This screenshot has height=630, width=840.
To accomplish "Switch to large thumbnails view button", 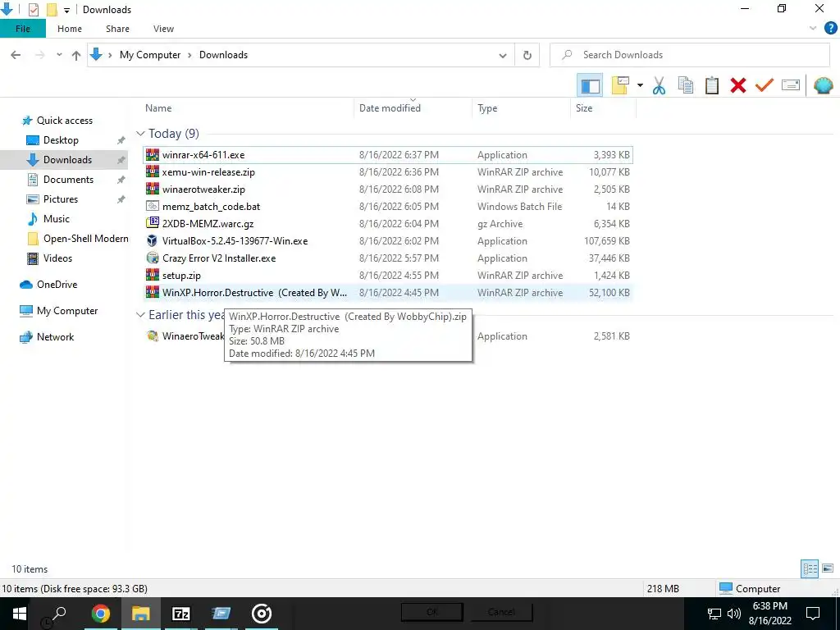I will [x=828, y=568].
